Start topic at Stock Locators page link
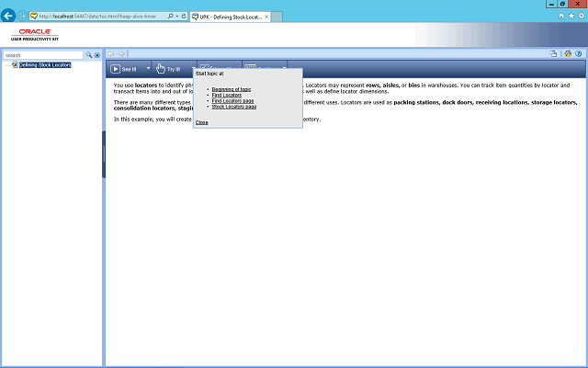This screenshot has height=368, width=588. (234, 107)
